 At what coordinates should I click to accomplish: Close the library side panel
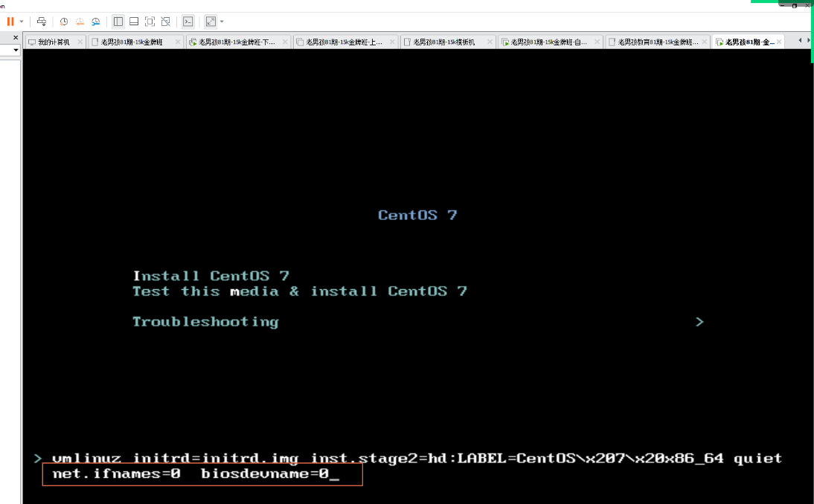tap(16, 37)
